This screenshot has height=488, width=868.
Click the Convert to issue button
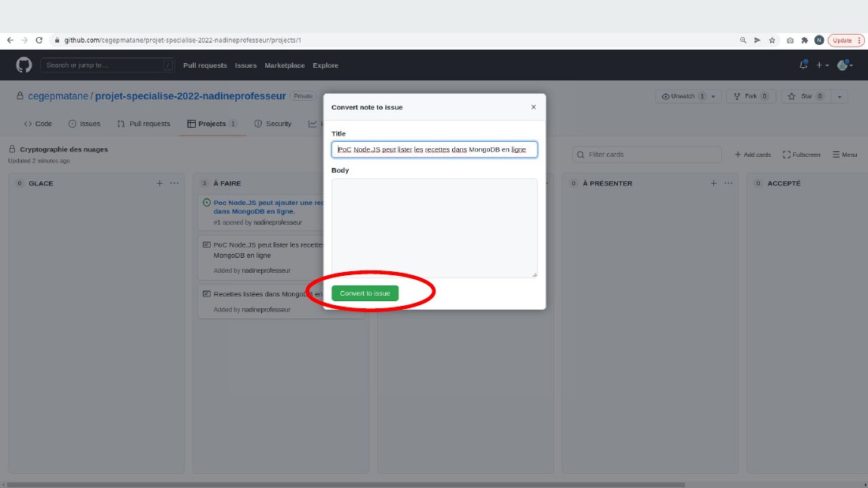click(x=365, y=293)
